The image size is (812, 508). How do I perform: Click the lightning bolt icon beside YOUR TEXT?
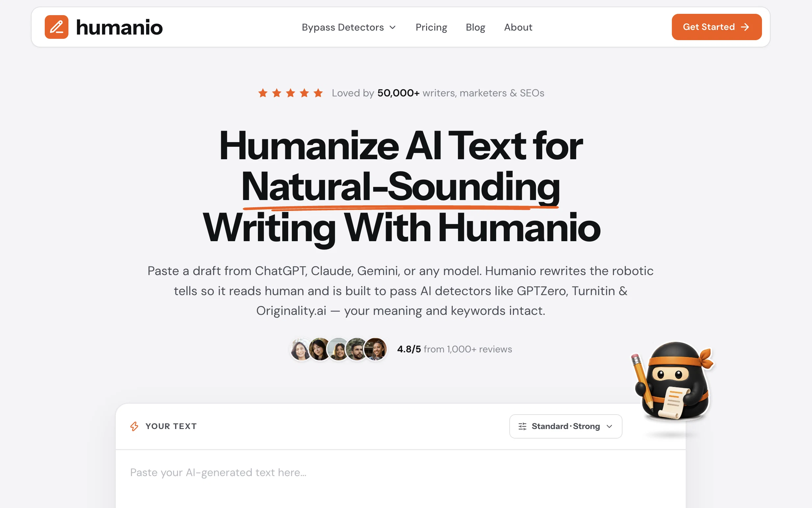click(x=134, y=426)
